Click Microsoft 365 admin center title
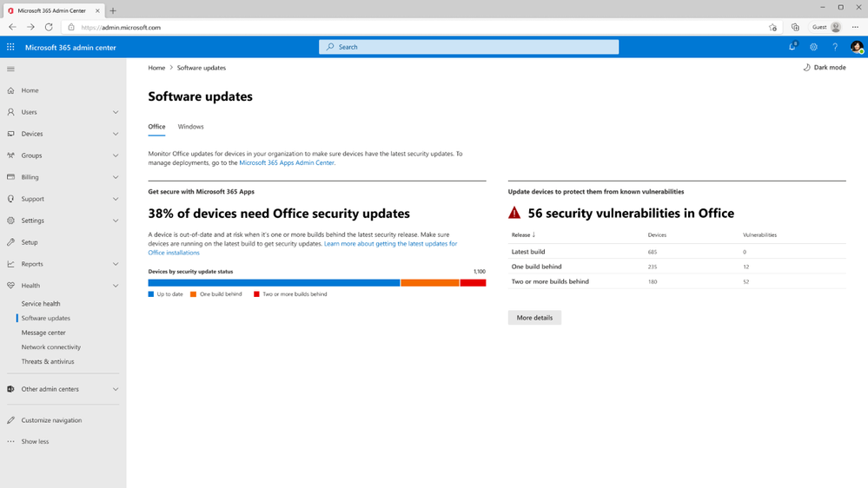This screenshot has height=488, width=868. click(70, 48)
